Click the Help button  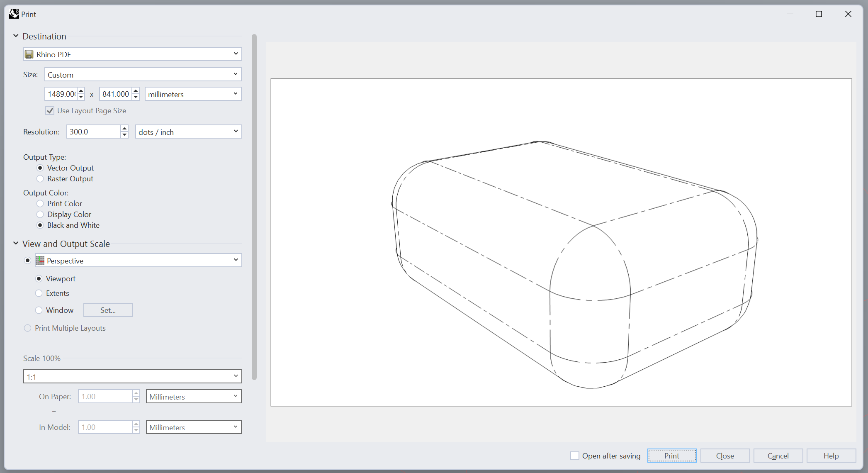pyautogui.click(x=831, y=456)
